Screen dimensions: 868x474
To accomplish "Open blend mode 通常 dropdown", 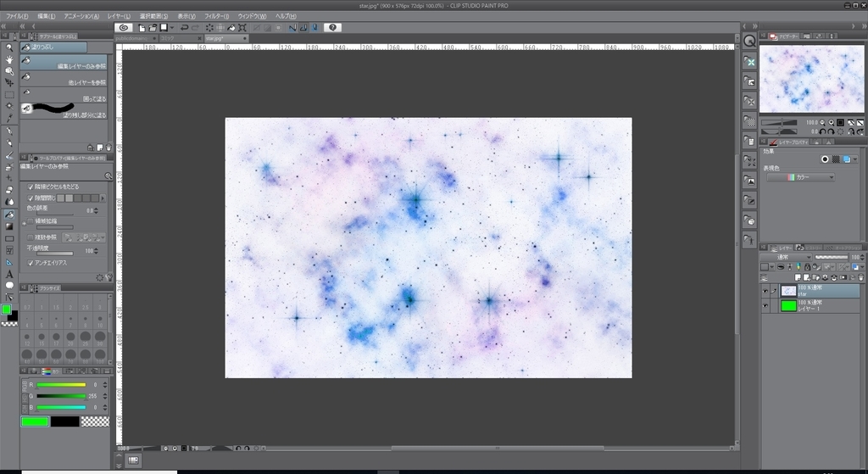I will (786, 258).
